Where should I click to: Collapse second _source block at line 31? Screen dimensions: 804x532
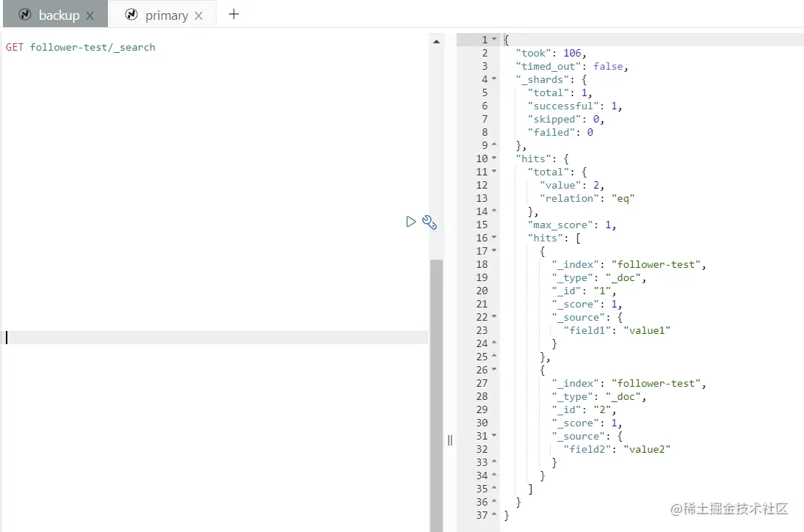494,436
